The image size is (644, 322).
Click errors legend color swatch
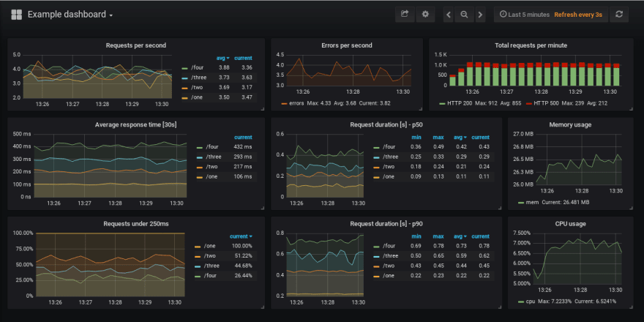click(x=284, y=103)
